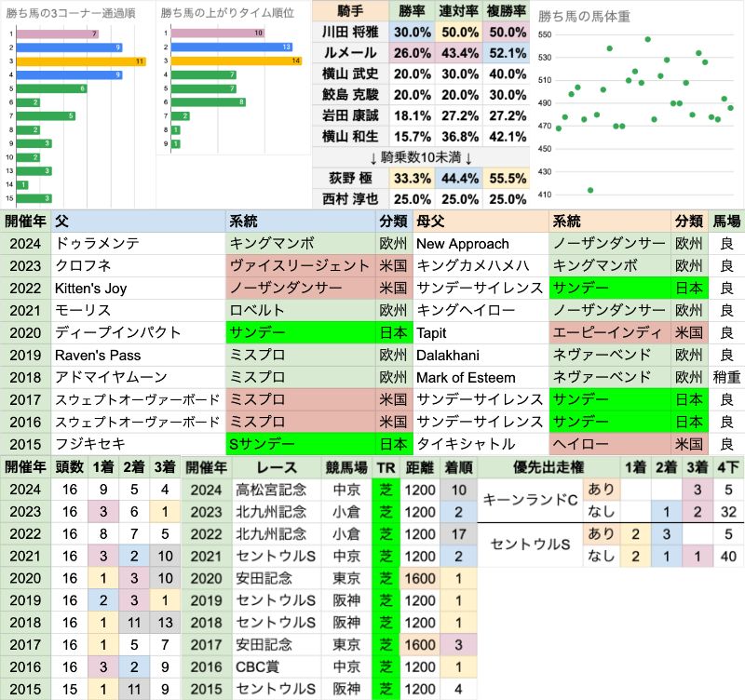This screenshot has width=745, height=700.
Task: Click the 母父 column header
Action: click(x=480, y=221)
